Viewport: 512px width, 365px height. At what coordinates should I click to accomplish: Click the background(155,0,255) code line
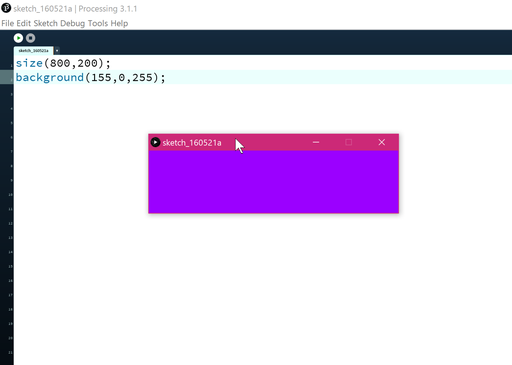pyautogui.click(x=91, y=78)
